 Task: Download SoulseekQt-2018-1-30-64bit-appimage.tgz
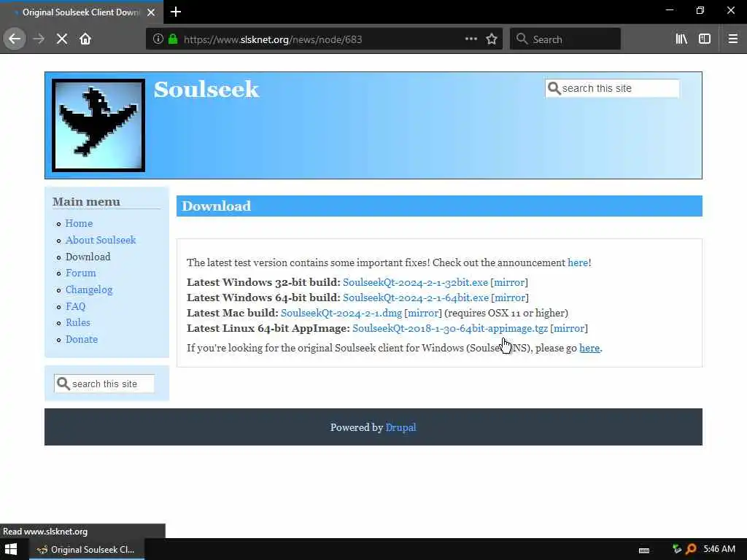click(450, 329)
